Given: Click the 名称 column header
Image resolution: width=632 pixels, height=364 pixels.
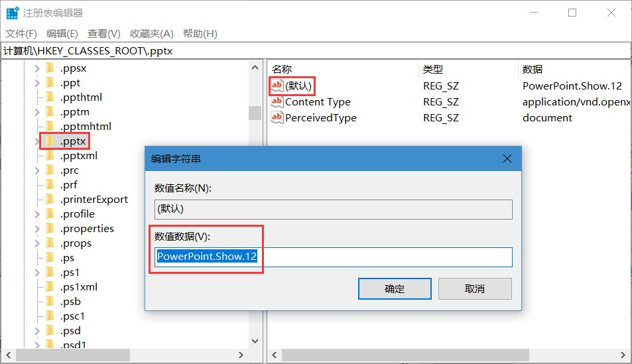Looking at the screenshot, I should click(282, 69).
